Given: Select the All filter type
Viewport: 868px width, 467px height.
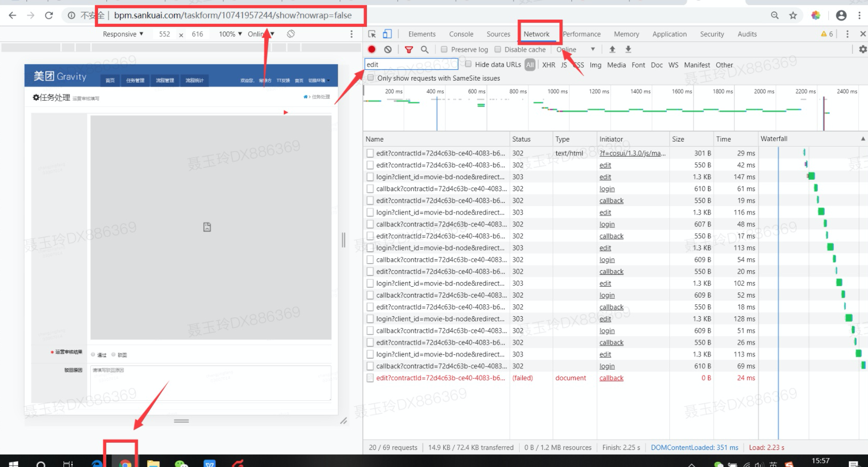Looking at the screenshot, I should tap(530, 65).
